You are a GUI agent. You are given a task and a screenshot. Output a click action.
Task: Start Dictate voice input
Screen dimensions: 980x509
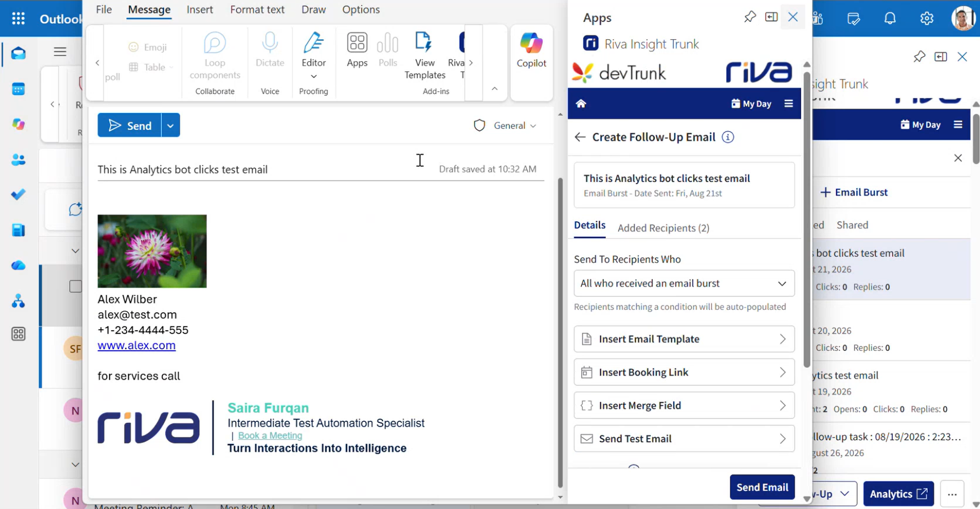[x=270, y=50]
